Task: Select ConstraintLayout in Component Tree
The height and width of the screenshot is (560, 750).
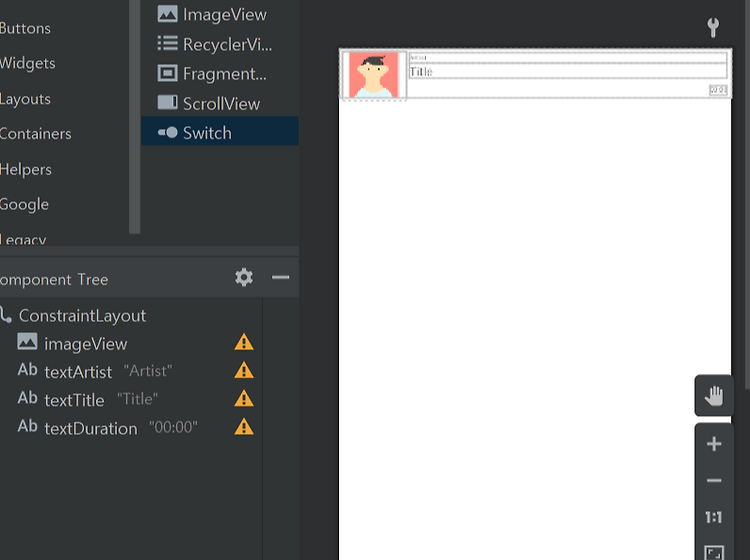Action: [82, 316]
